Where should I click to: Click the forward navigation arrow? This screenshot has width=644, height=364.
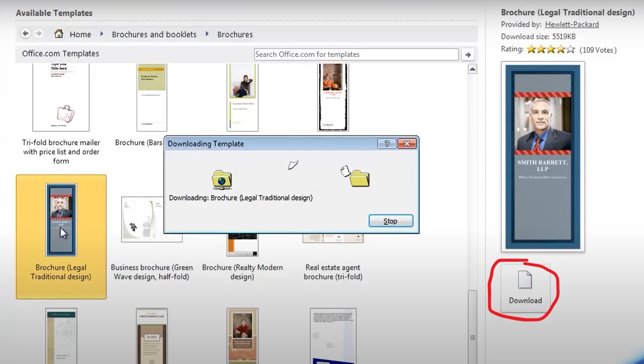pos(38,34)
